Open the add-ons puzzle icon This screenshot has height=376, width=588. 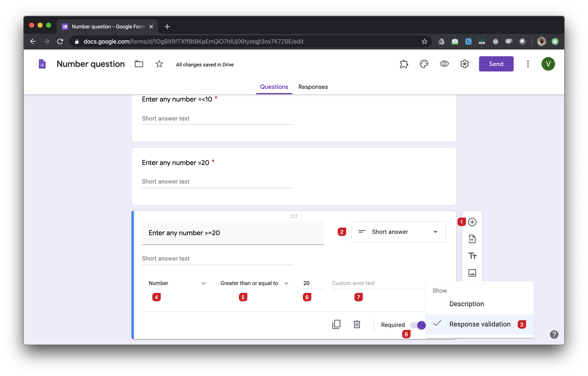pyautogui.click(x=404, y=64)
